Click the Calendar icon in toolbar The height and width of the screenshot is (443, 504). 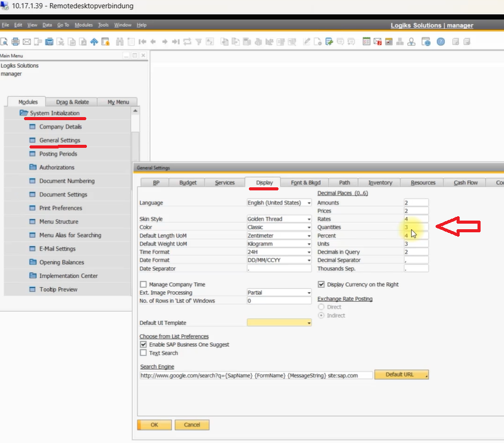(366, 42)
